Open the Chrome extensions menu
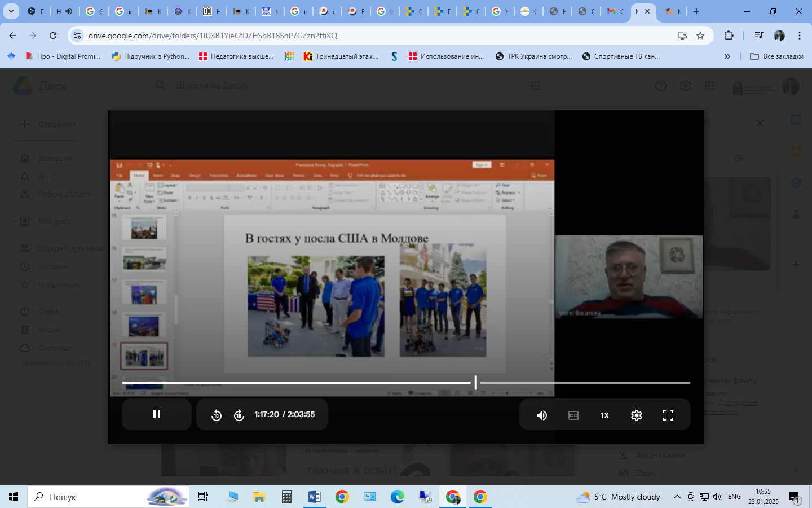This screenshot has width=812, height=508. pyautogui.click(x=729, y=36)
